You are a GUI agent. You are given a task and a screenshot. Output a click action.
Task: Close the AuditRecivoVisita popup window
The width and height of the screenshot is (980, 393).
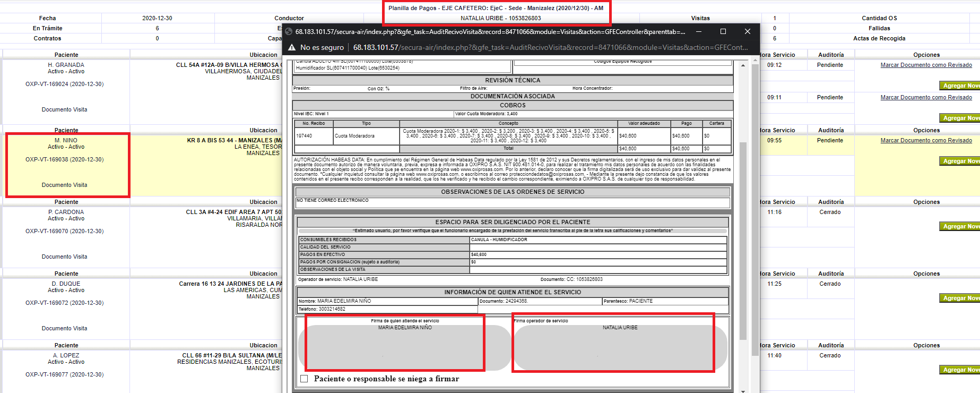tap(748, 31)
